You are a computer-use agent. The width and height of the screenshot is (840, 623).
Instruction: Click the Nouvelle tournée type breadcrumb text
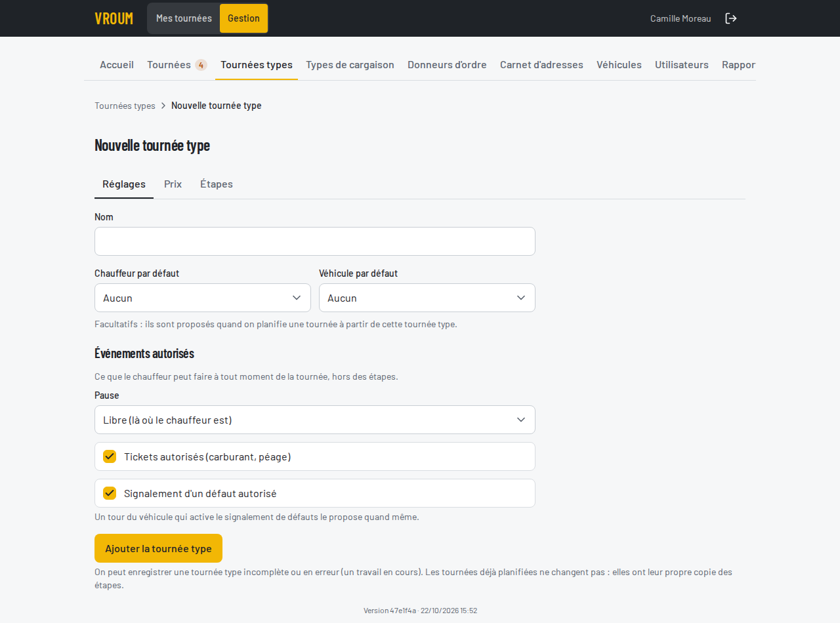point(217,106)
